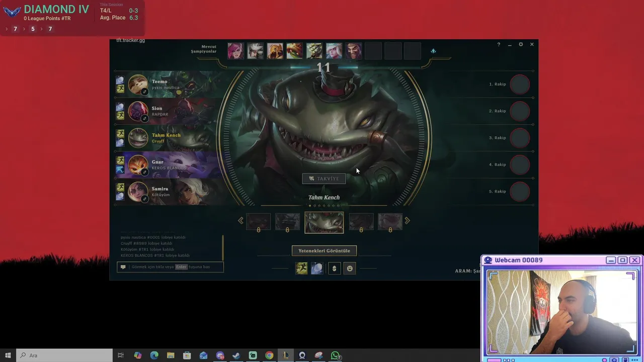
Task: Click Tahm Kench's top summoner spell icon
Action: pyautogui.click(x=120, y=134)
